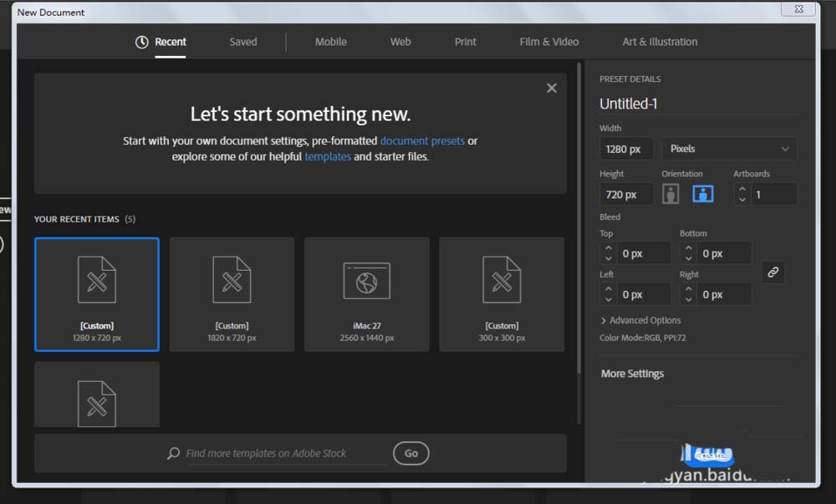Increase the Artboards count
Viewport: 836px width, 504px height.
[742, 189]
